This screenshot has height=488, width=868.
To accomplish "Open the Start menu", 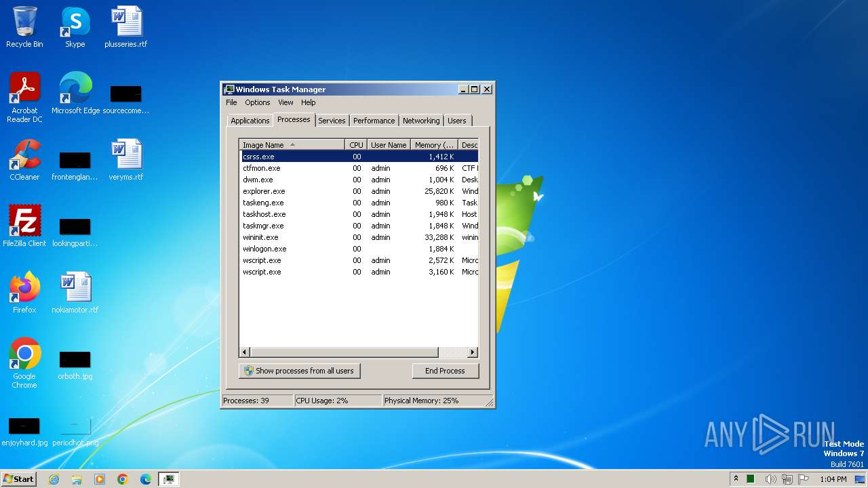I will pyautogui.click(x=18, y=479).
